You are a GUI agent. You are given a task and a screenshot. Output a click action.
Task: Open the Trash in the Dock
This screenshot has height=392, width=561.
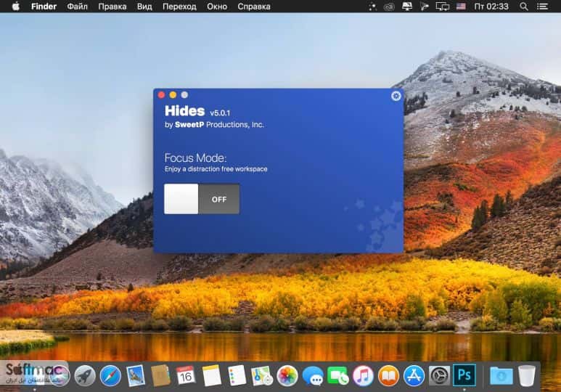[x=527, y=375]
